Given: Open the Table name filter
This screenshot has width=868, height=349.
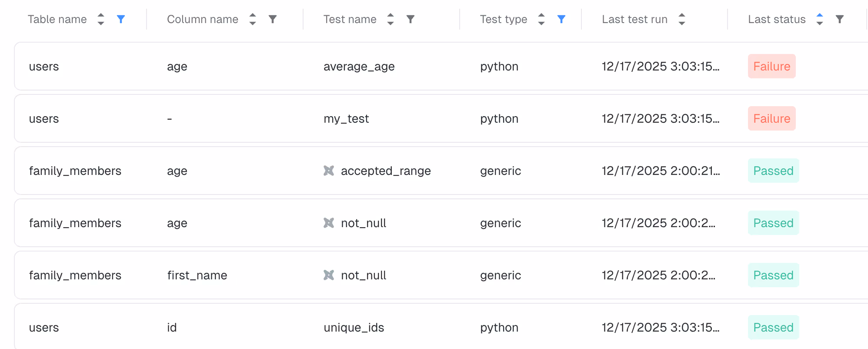Looking at the screenshot, I should (121, 19).
